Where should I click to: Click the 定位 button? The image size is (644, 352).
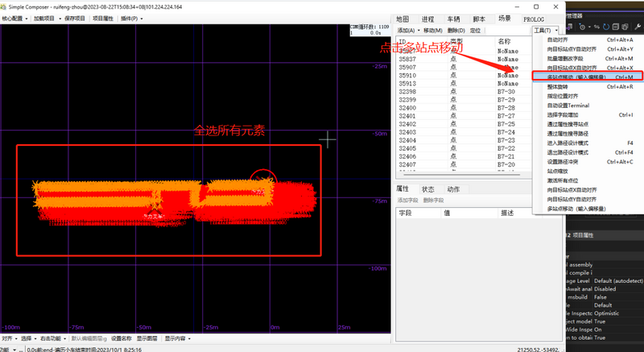475,30
